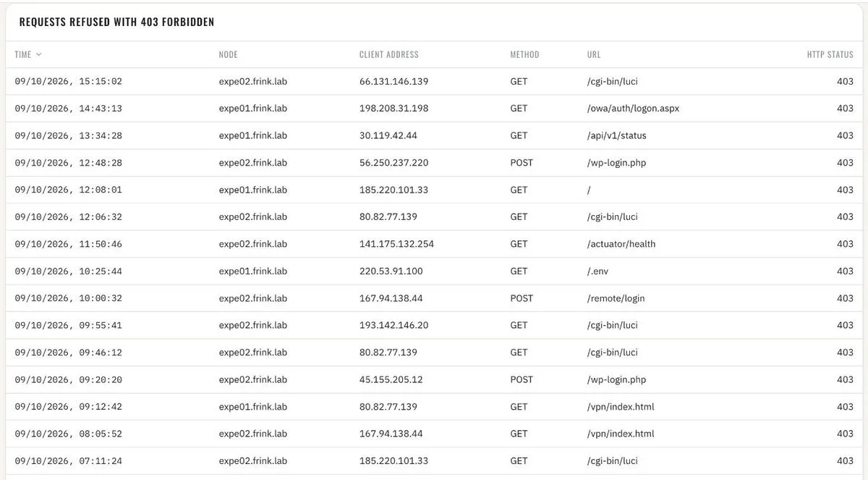Select client address 56.250.237.220
This screenshot has height=480, width=868.
[393, 163]
